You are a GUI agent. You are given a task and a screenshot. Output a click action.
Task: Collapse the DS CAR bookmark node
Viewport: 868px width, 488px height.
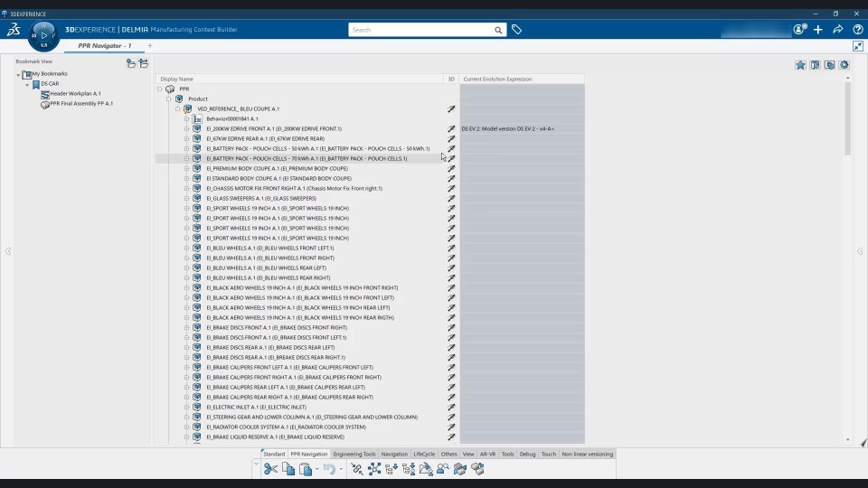[x=27, y=84]
